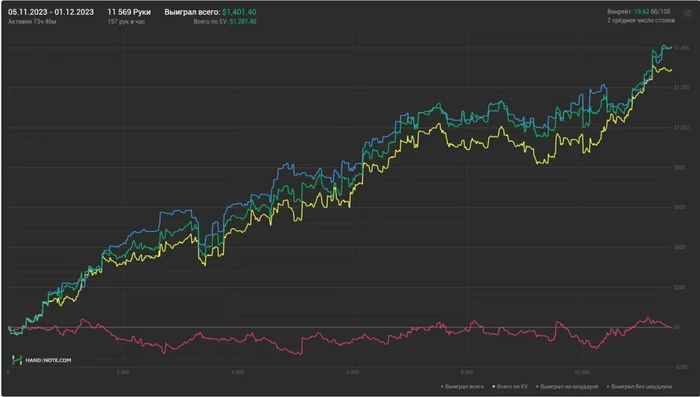The height and width of the screenshot is (397, 700).
Task: Open the graph settings gear icon
Action: (x=688, y=13)
